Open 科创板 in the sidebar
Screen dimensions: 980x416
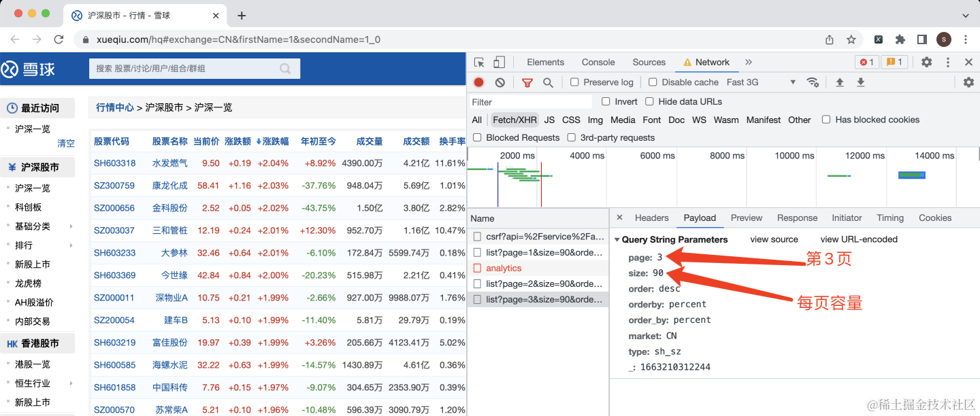28,207
